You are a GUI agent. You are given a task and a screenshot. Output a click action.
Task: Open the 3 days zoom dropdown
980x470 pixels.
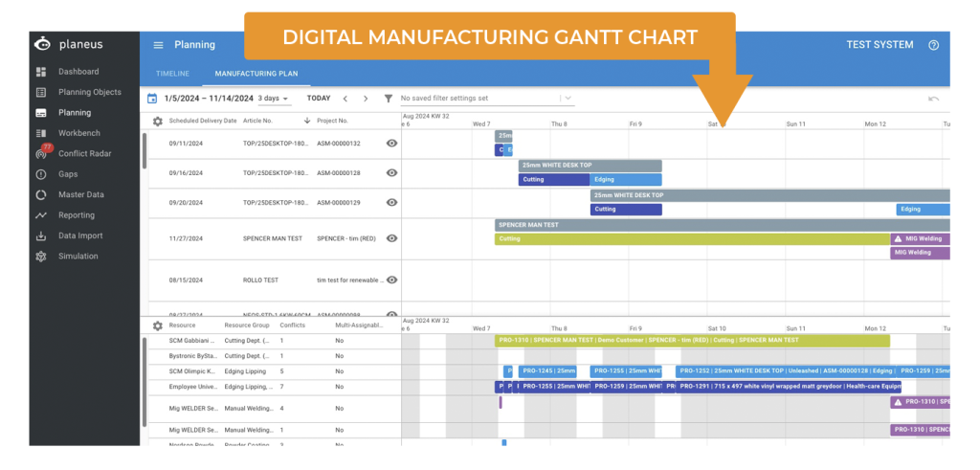tap(274, 99)
